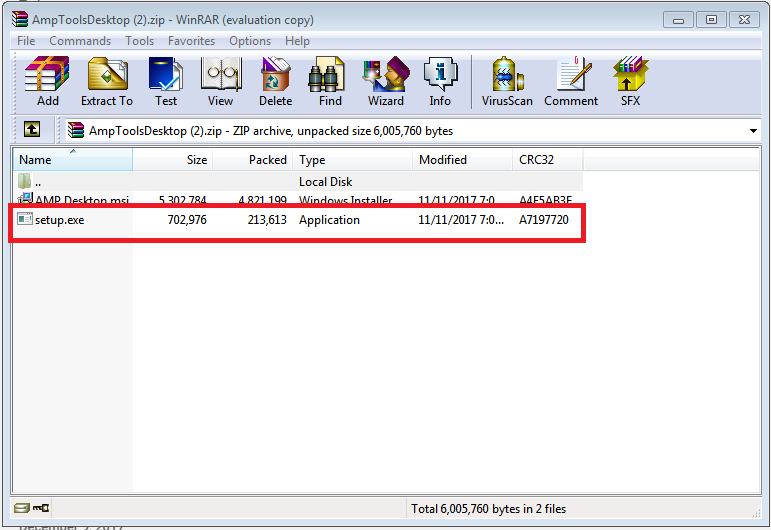
Task: Close the WinRAR window
Action: pyautogui.click(x=744, y=20)
